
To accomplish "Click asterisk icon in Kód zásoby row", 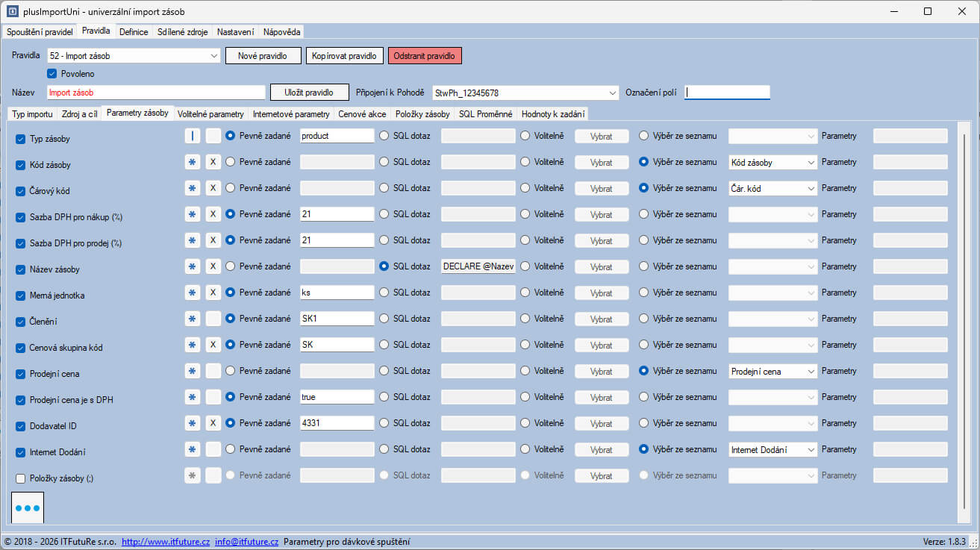I will [x=193, y=162].
